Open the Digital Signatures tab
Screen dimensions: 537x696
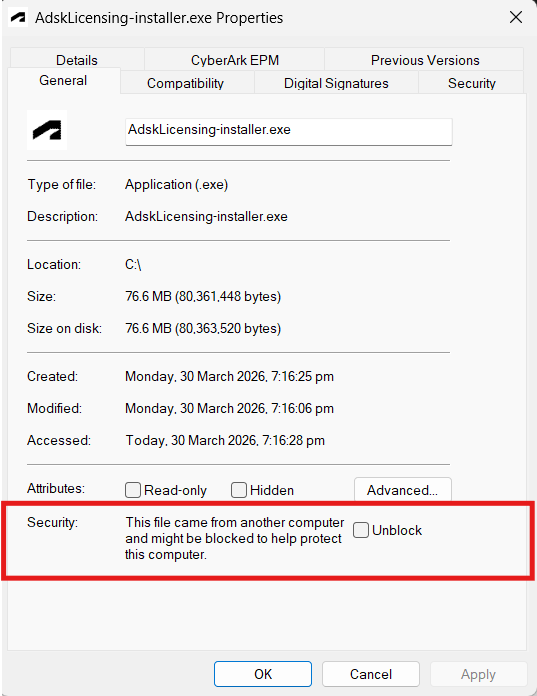coord(336,83)
